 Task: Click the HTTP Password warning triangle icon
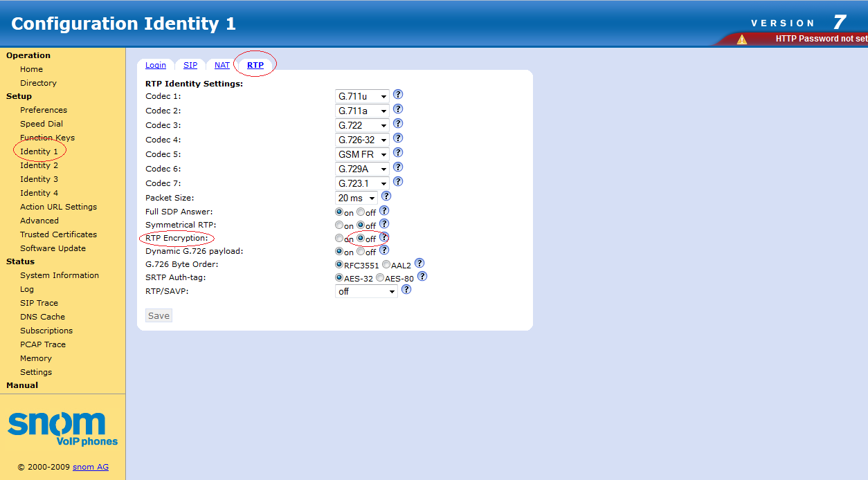point(742,39)
